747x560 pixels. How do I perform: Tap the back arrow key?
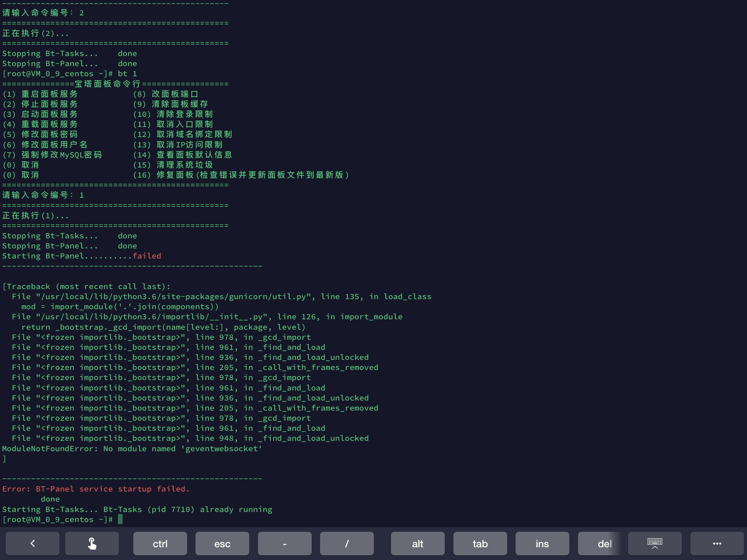33,544
